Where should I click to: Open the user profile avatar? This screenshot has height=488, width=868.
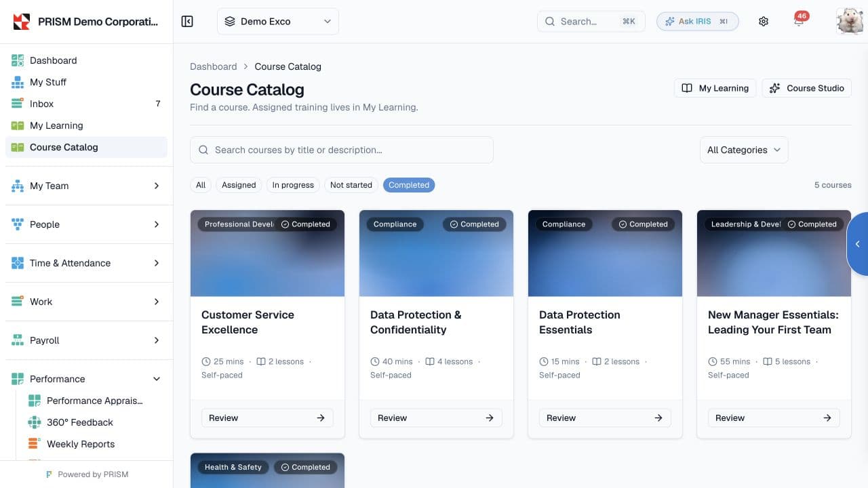(x=850, y=21)
